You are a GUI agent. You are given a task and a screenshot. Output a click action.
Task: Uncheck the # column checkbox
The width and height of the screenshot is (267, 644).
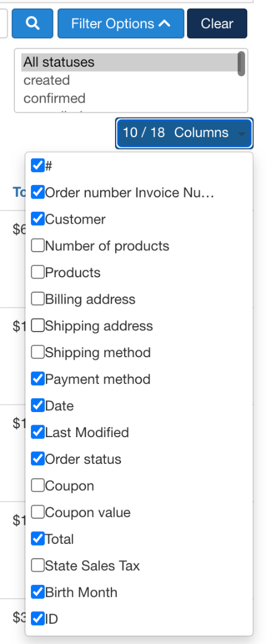tap(38, 166)
